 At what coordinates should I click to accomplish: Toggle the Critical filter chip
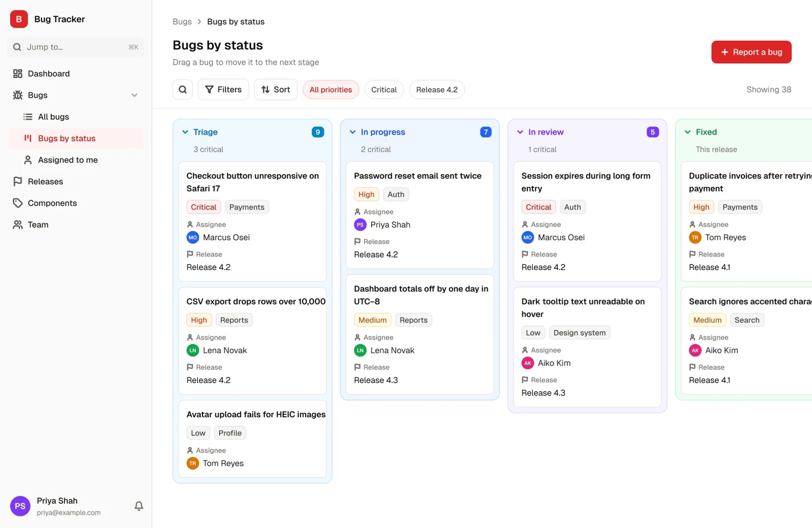(384, 90)
